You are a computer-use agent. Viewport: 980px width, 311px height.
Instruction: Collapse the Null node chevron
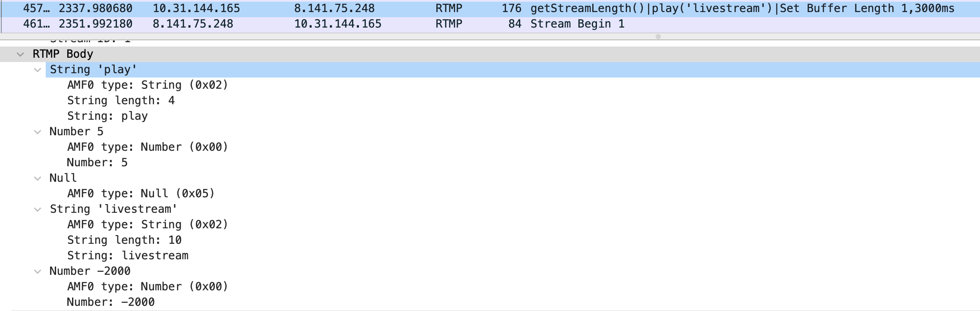(38, 178)
